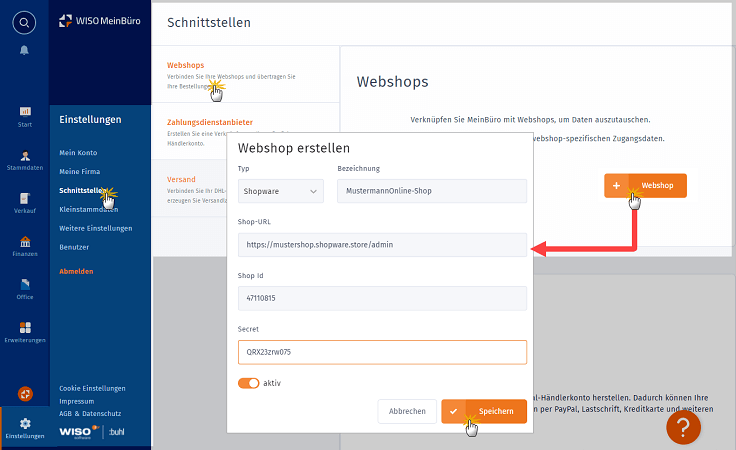Open Cookie Einstellungen link
The image size is (736, 450).
92,388
